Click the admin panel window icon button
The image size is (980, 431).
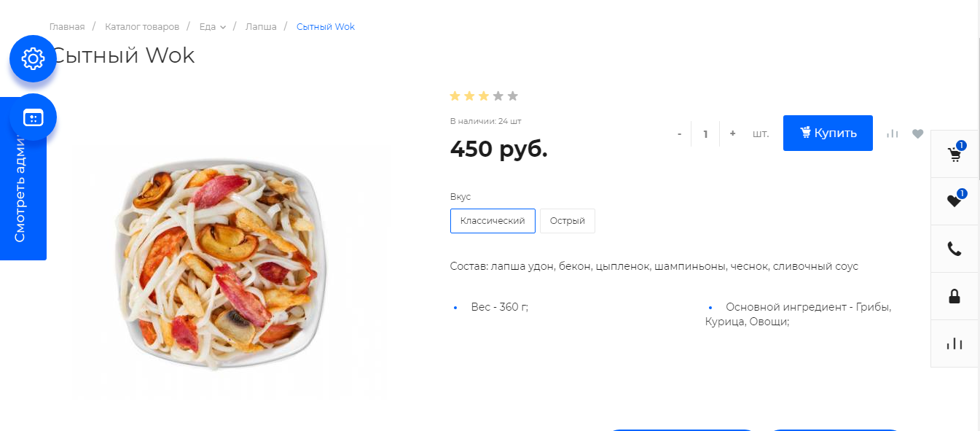(x=33, y=117)
